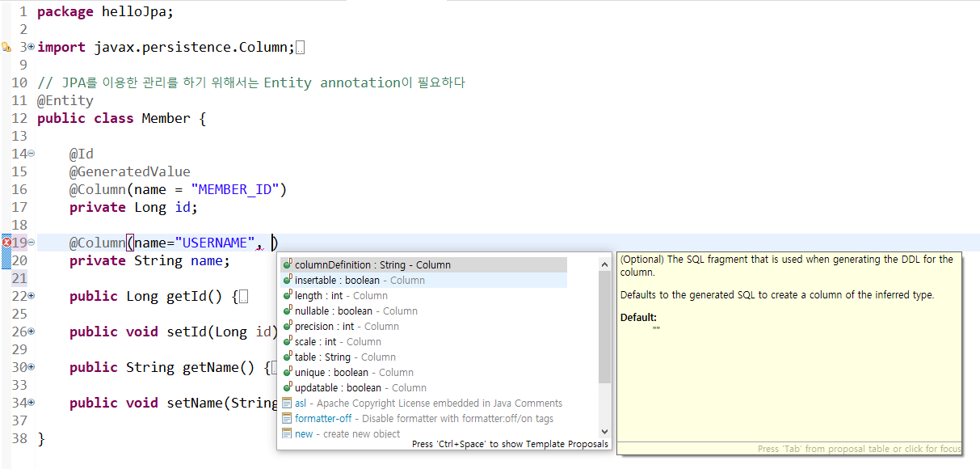Pick the length : int proposal

click(424, 296)
